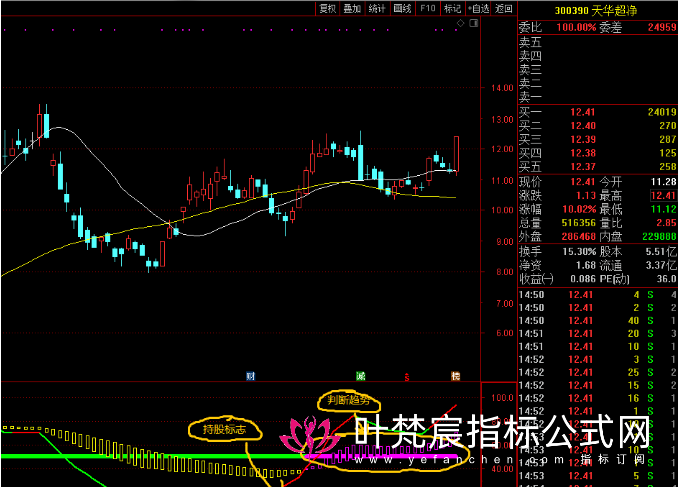Click the red S marker on timeline

(407, 377)
